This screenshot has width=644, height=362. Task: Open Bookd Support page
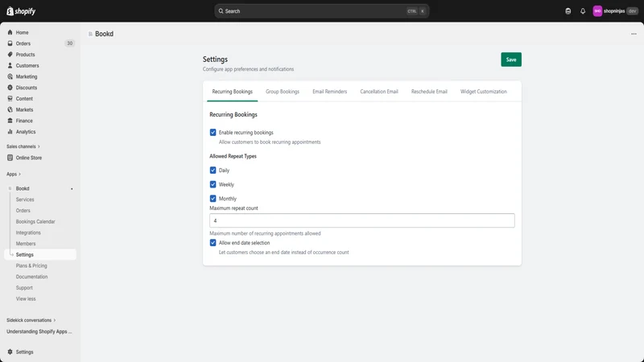24,289
